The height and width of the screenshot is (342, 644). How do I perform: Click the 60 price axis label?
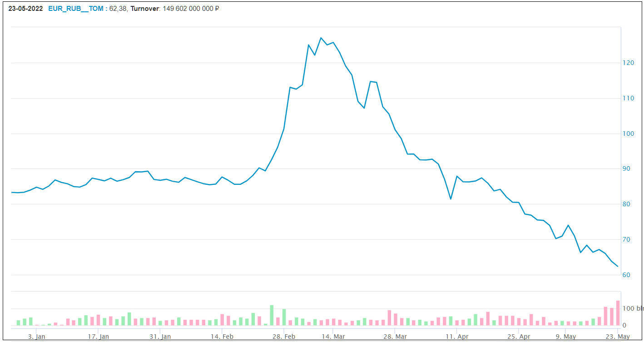pos(627,275)
